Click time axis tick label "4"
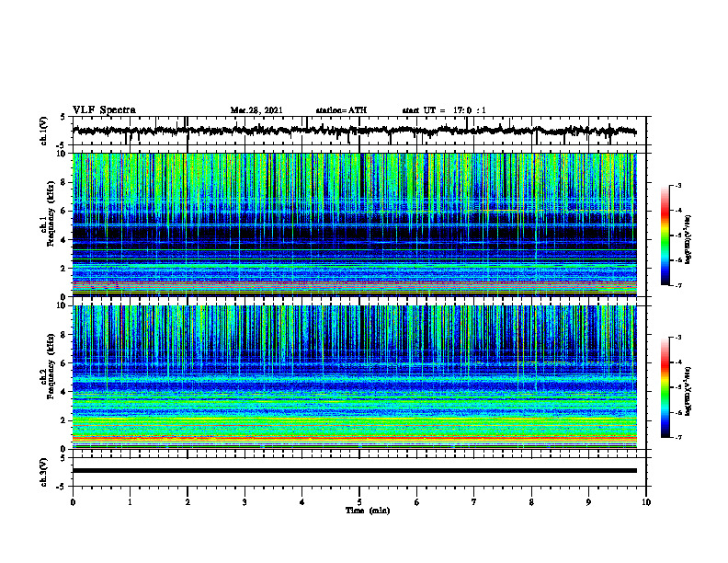The height and width of the screenshot is (563, 728). [x=302, y=502]
